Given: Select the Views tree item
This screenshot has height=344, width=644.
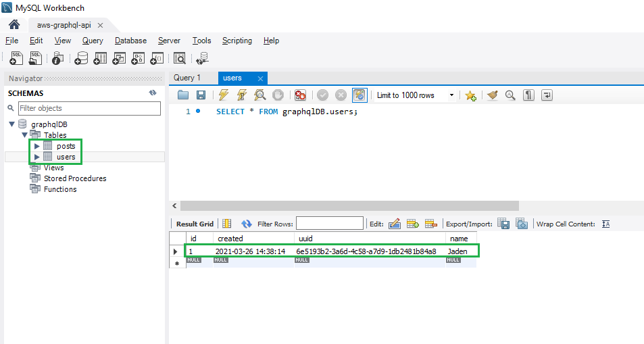Looking at the screenshot, I should point(54,168).
